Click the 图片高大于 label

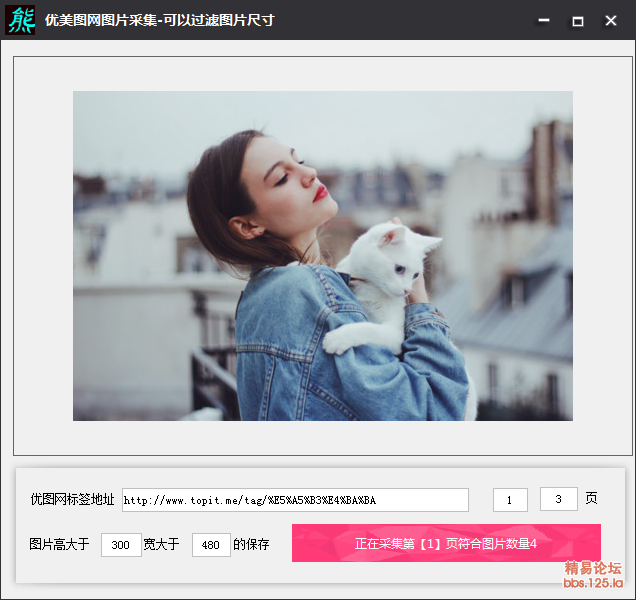[59, 544]
